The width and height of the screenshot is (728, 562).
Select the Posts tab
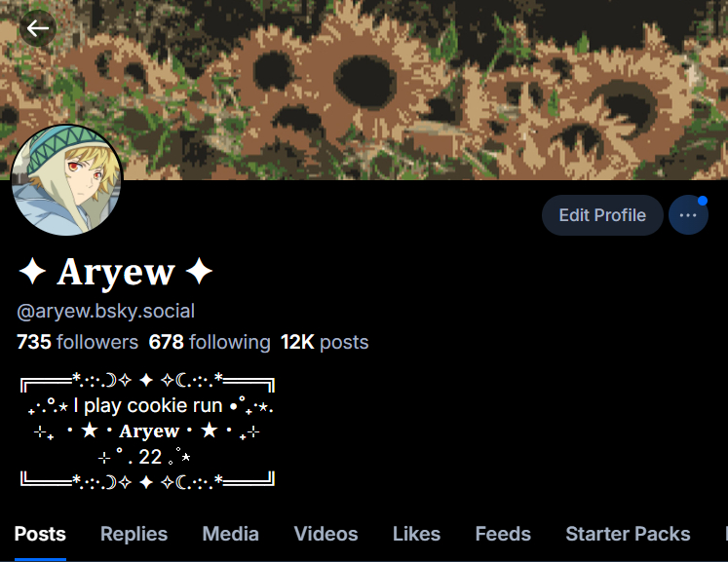click(40, 534)
